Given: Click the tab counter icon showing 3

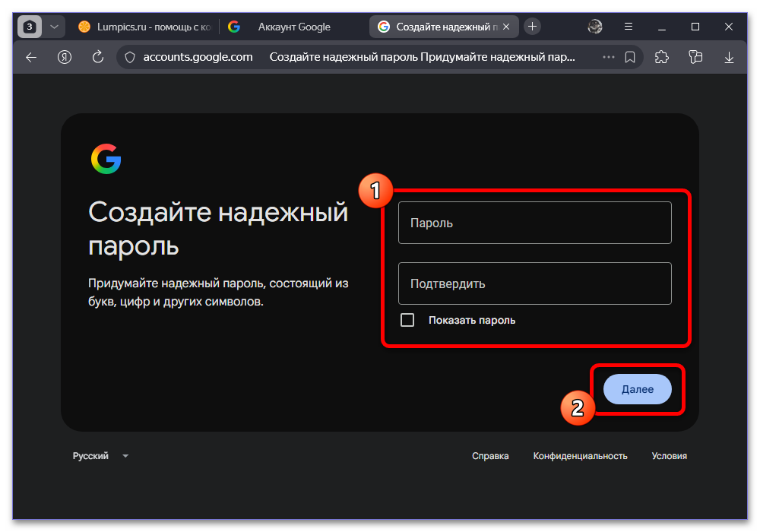Looking at the screenshot, I should pyautogui.click(x=30, y=27).
